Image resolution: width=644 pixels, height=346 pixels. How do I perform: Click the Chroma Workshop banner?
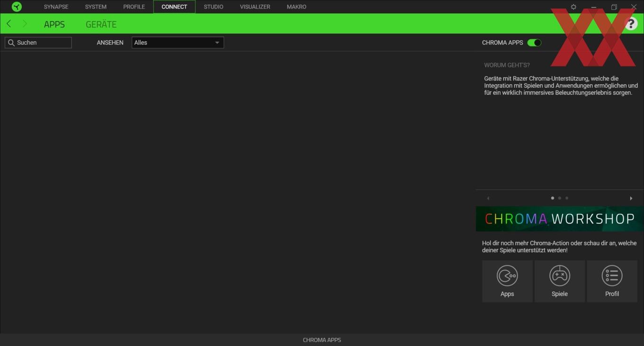(x=560, y=219)
